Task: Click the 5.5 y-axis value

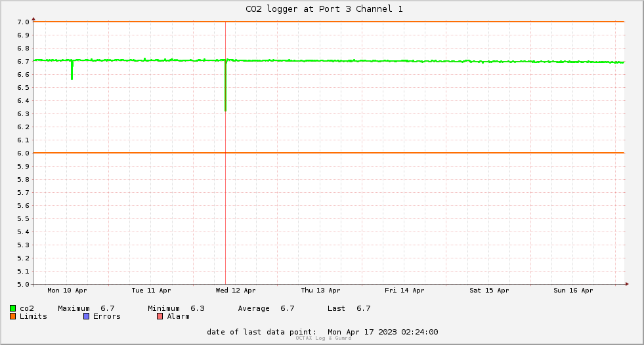Action: click(x=23, y=219)
